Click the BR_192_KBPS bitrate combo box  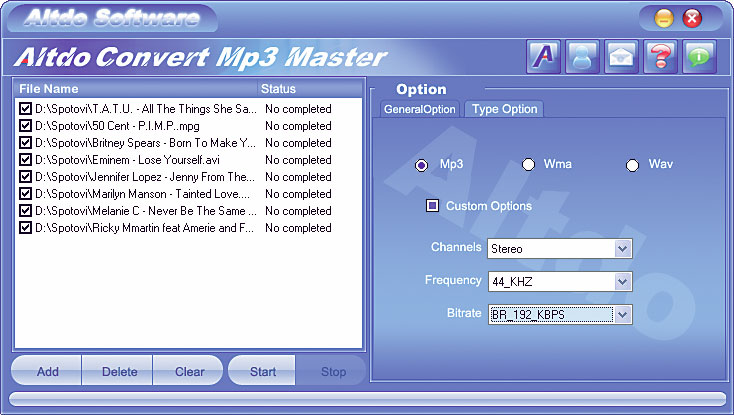click(x=559, y=314)
